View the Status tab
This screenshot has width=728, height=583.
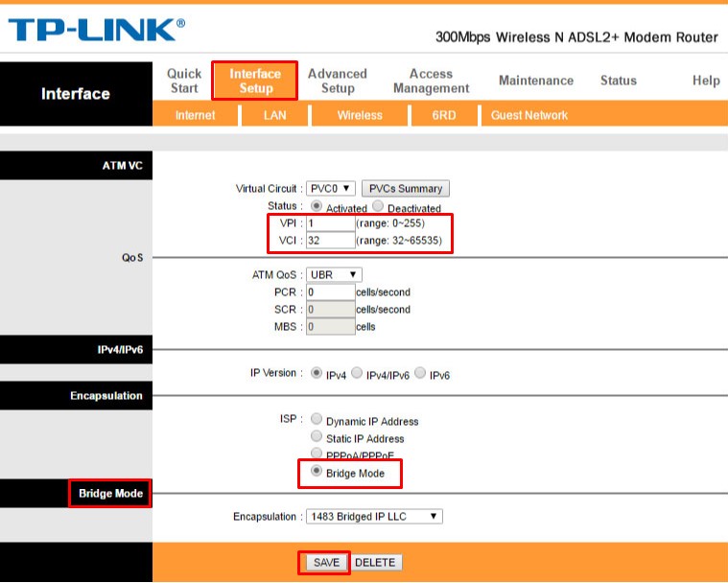(618, 81)
